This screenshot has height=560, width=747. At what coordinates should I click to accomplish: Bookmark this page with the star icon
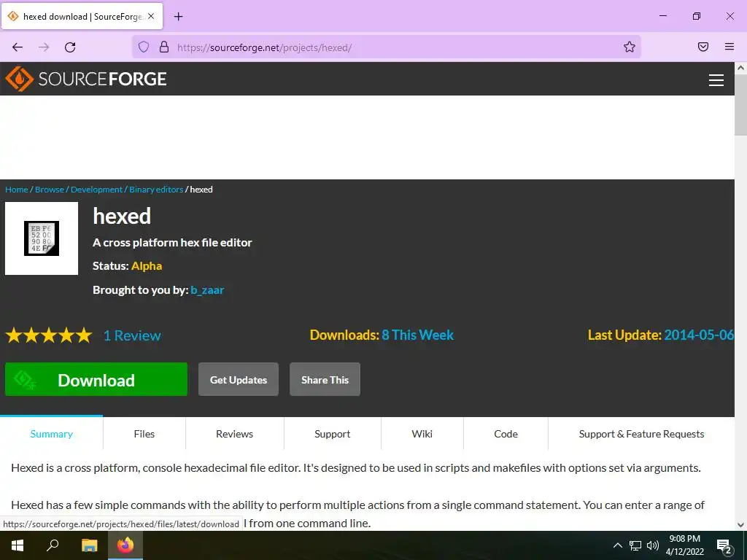pos(630,47)
